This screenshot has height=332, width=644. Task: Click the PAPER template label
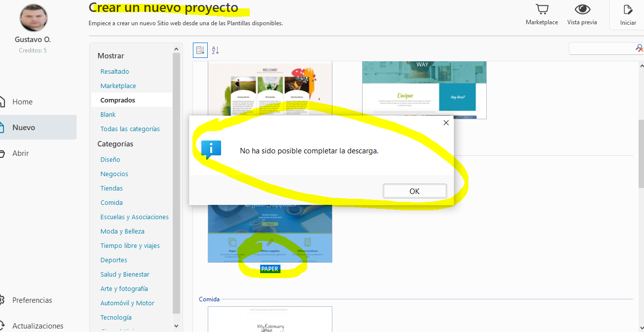pyautogui.click(x=270, y=269)
